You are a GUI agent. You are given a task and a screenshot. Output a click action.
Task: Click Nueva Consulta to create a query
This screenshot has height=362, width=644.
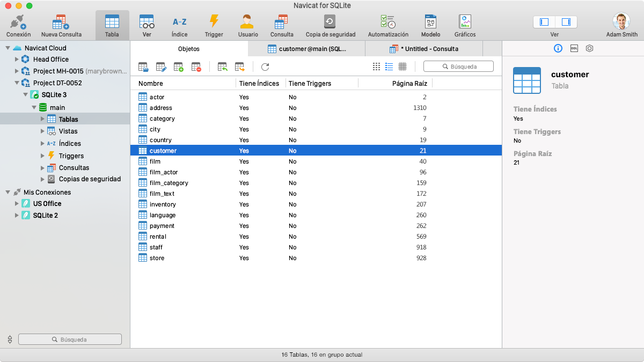tap(61, 24)
